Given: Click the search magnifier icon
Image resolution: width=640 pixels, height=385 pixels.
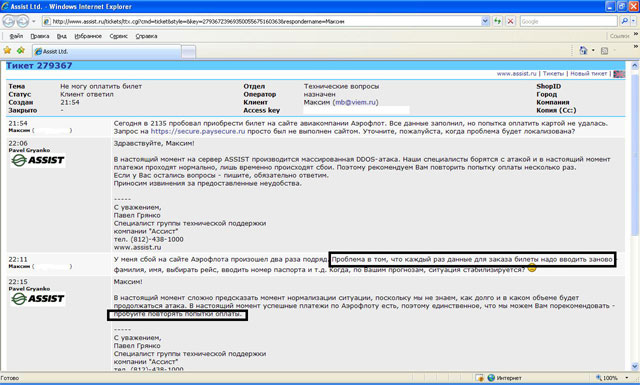Looking at the screenshot, I should [x=624, y=21].
